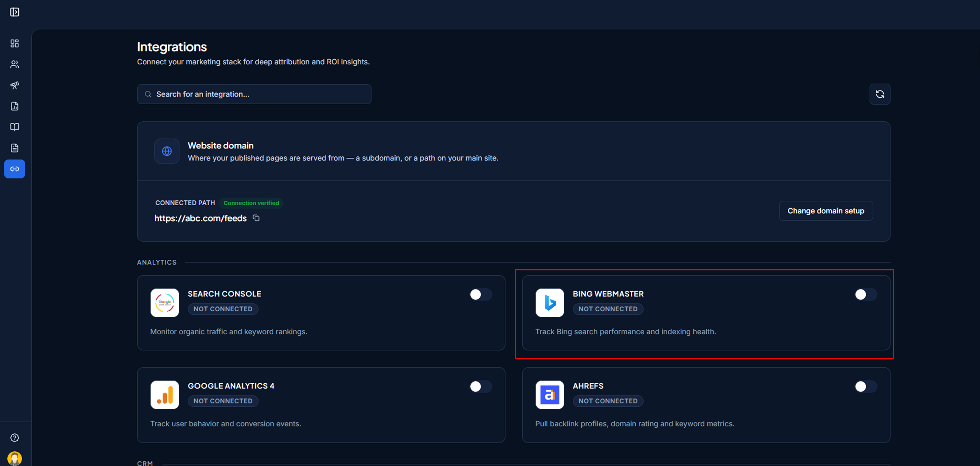This screenshot has height=466, width=980.
Task: Open the dashboard grid icon in sidebar
Action: (x=14, y=43)
